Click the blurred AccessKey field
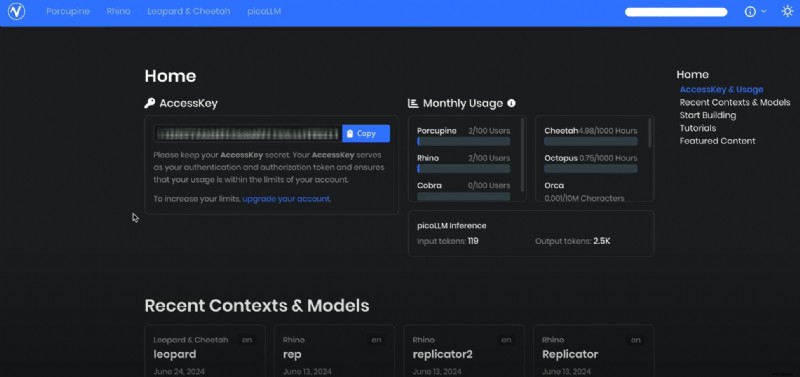Screen dimensions: 800x377 tap(248, 134)
